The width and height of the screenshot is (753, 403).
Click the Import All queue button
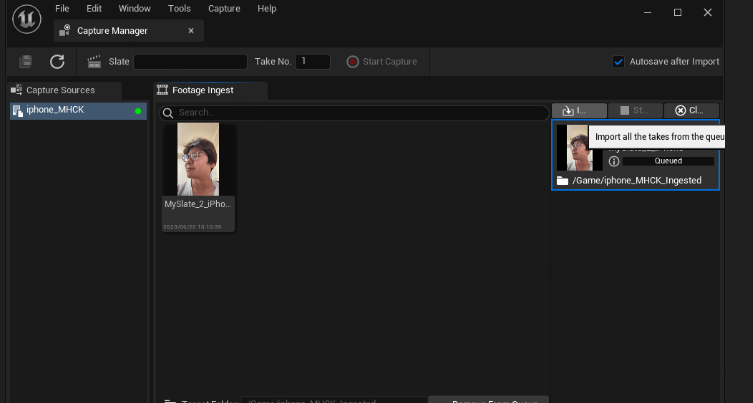point(579,110)
